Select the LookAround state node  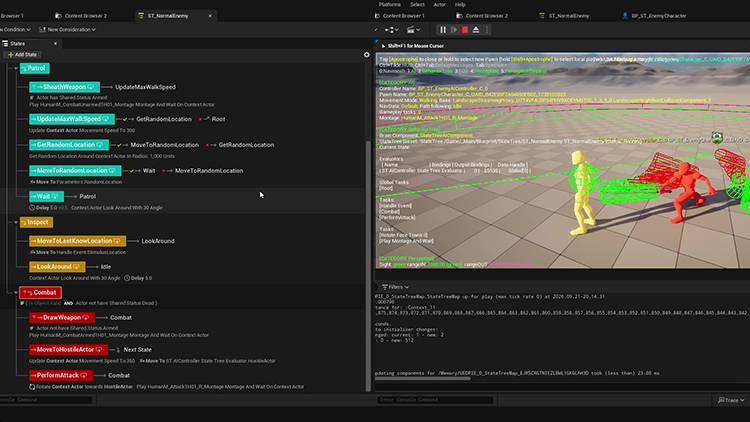57,267
